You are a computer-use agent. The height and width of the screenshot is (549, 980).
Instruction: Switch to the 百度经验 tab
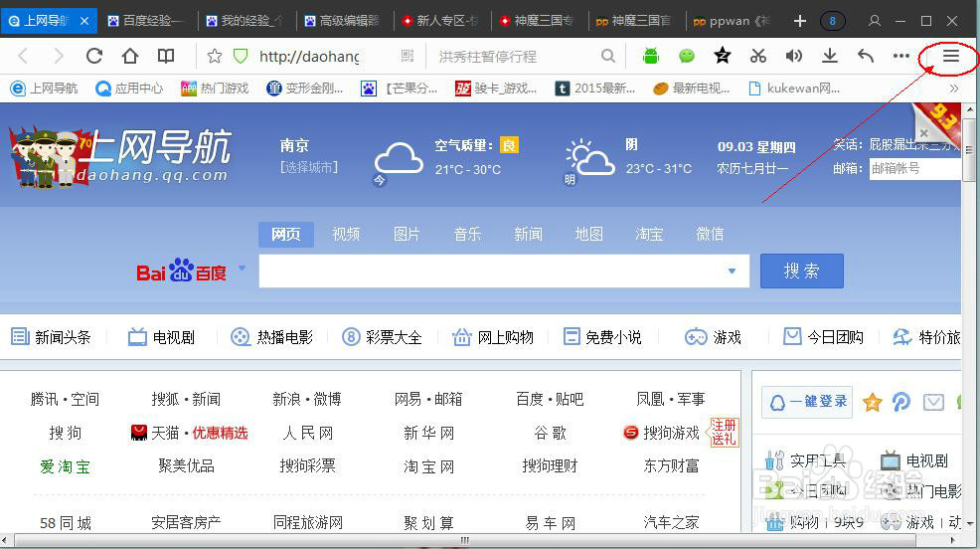pos(145,21)
